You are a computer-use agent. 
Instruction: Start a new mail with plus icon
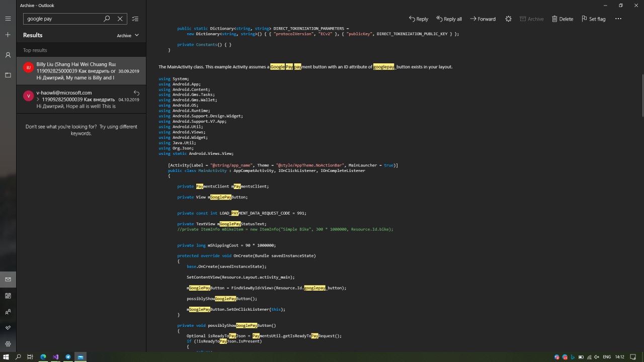point(8,35)
